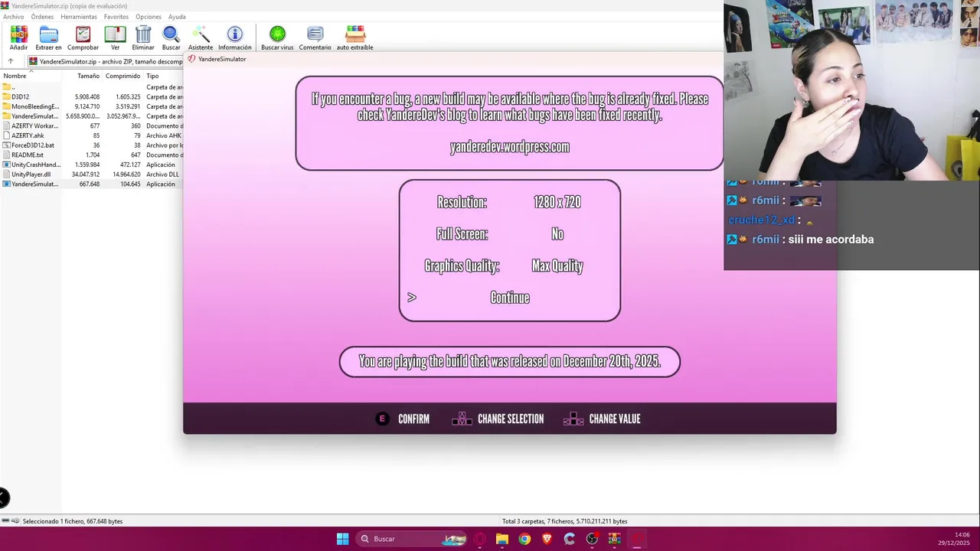The width and height of the screenshot is (980, 551).
Task: Open the Windows Start button
Action: (x=342, y=539)
